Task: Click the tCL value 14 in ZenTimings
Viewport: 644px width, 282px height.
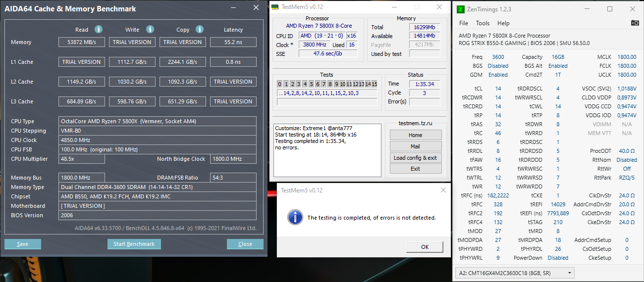Action: point(498,89)
